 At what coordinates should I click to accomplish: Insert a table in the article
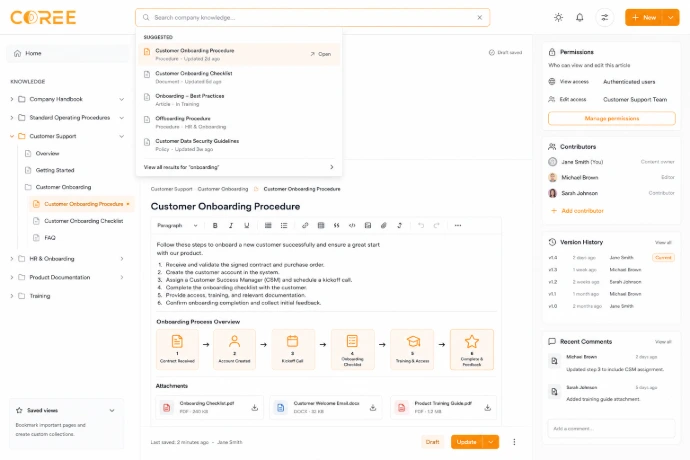pos(321,225)
